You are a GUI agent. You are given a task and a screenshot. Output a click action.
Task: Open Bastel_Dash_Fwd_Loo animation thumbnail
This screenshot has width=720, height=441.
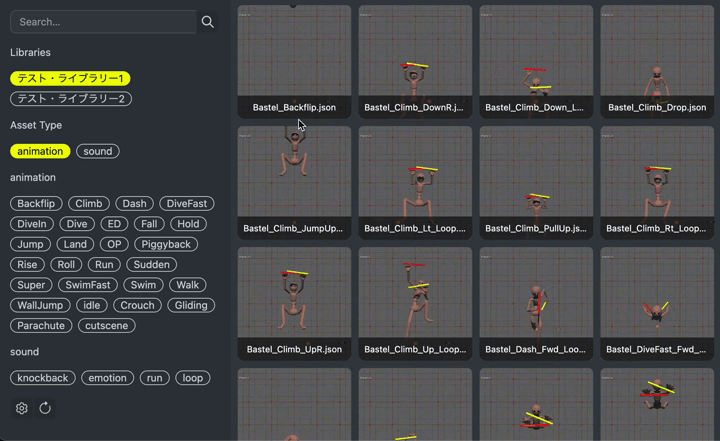536,304
